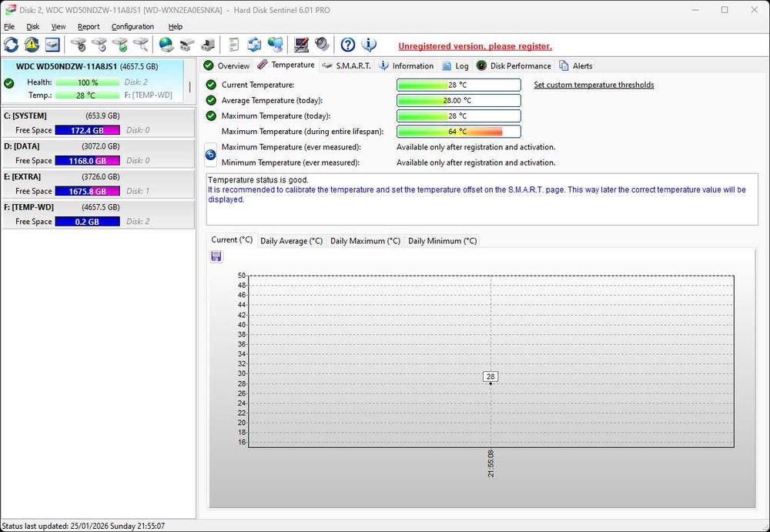Click the Current Temperature 28 °C bar

point(459,85)
